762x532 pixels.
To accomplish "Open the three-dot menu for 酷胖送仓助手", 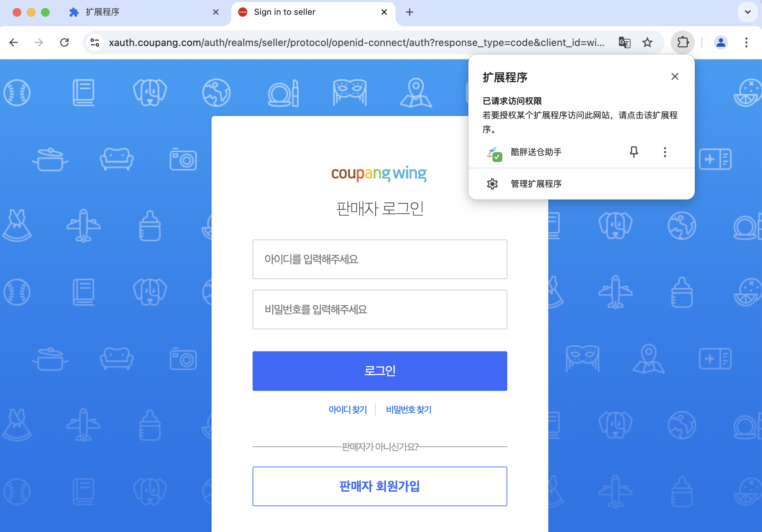I will pos(665,152).
